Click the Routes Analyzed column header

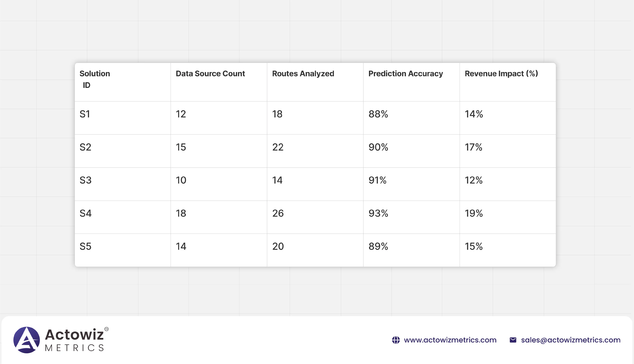303,73
